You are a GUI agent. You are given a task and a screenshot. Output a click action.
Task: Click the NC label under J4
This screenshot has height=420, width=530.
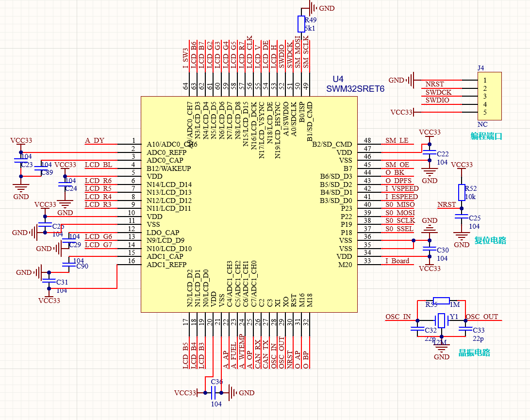coord(482,124)
